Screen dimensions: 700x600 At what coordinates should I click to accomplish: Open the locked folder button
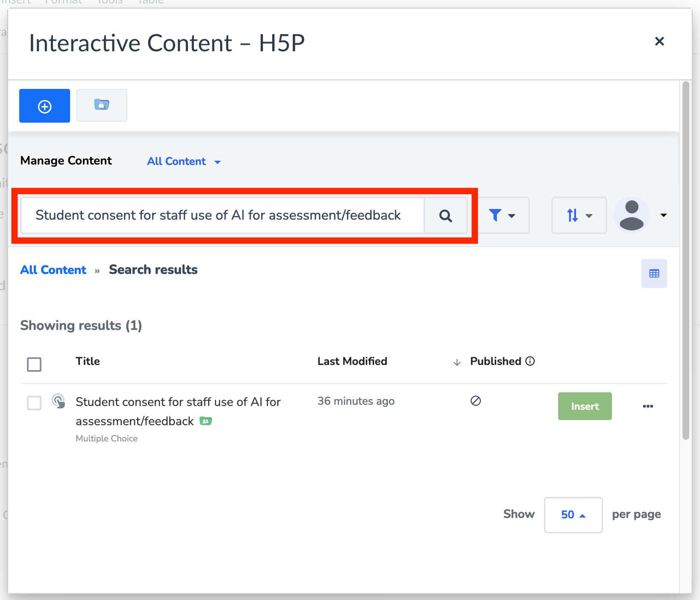[x=102, y=105]
